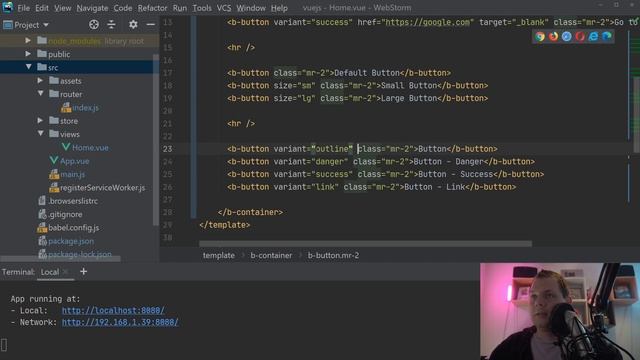Collapse the router folder arrow
The image size is (640, 360).
coord(40,94)
